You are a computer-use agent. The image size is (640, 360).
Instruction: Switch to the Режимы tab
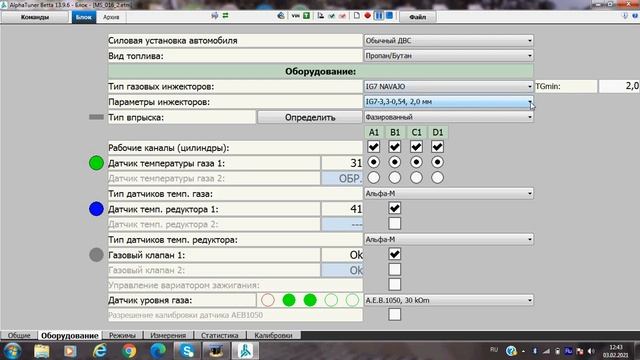tap(122, 335)
